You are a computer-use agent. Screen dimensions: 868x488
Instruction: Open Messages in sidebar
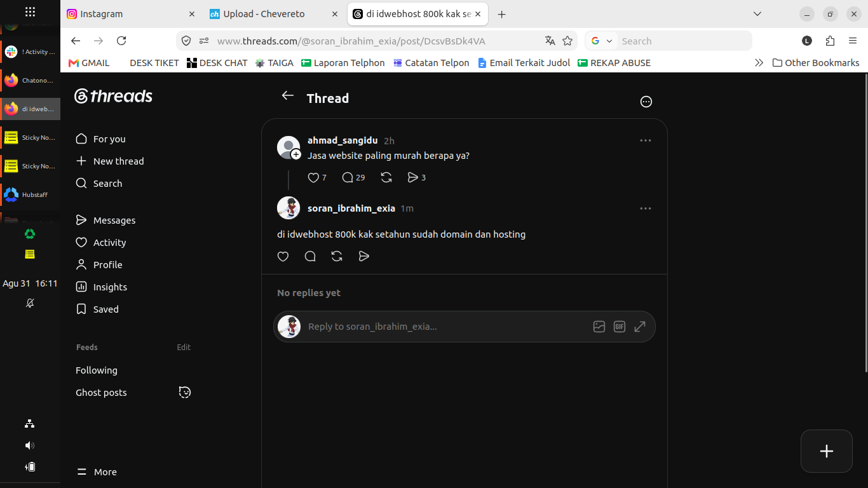click(105, 220)
